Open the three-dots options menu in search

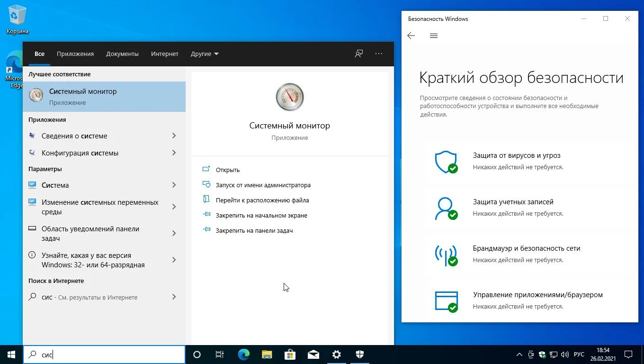[379, 54]
